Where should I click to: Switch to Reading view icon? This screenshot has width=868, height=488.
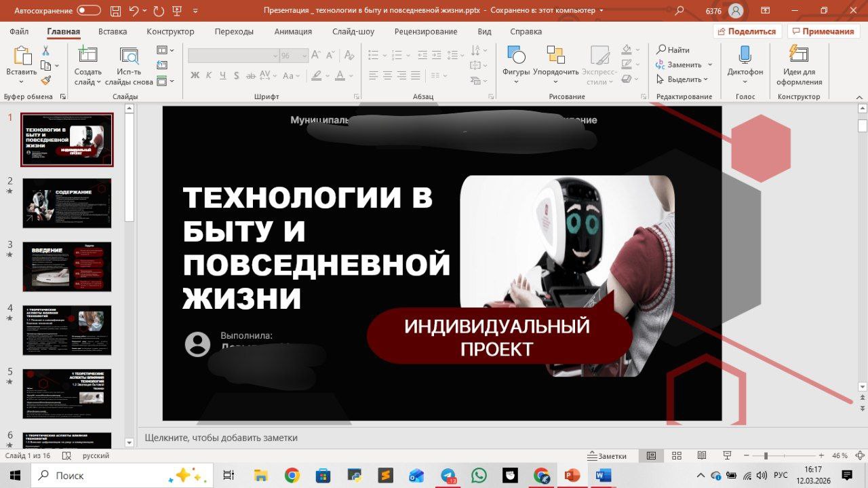[702, 455]
